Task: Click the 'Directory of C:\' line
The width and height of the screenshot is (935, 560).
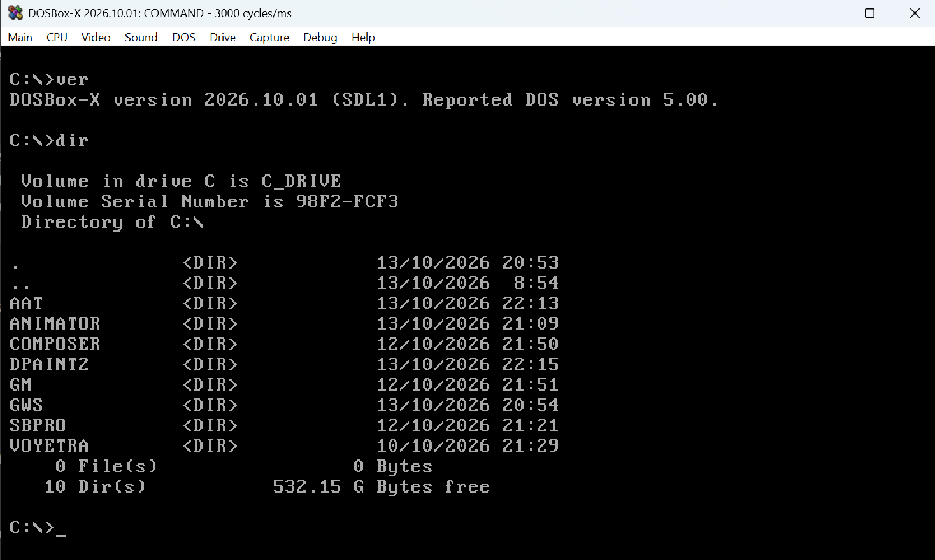Action: [x=112, y=222]
